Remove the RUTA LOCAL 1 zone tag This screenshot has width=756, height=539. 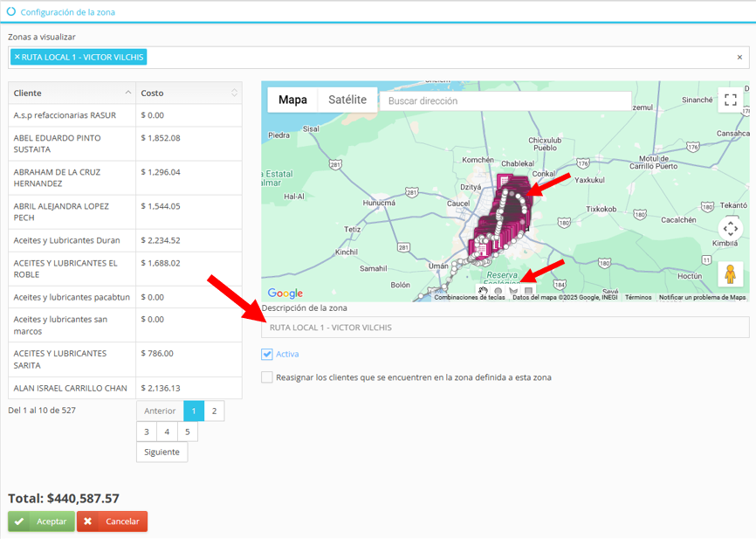pyautogui.click(x=17, y=57)
